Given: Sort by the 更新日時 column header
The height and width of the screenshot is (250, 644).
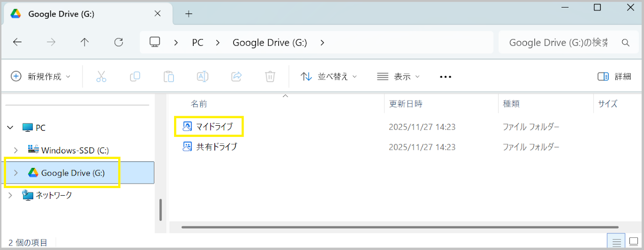Looking at the screenshot, I should [406, 104].
